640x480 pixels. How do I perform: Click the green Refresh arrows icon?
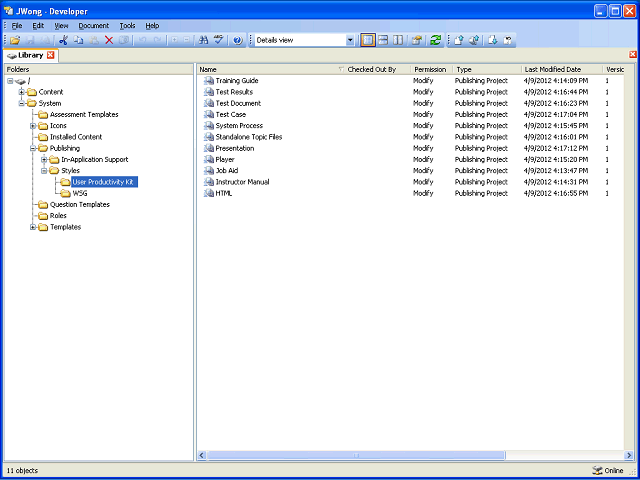(435, 40)
